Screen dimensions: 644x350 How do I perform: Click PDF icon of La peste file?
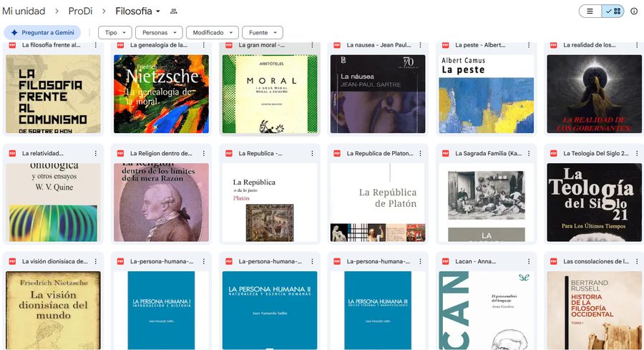(445, 45)
